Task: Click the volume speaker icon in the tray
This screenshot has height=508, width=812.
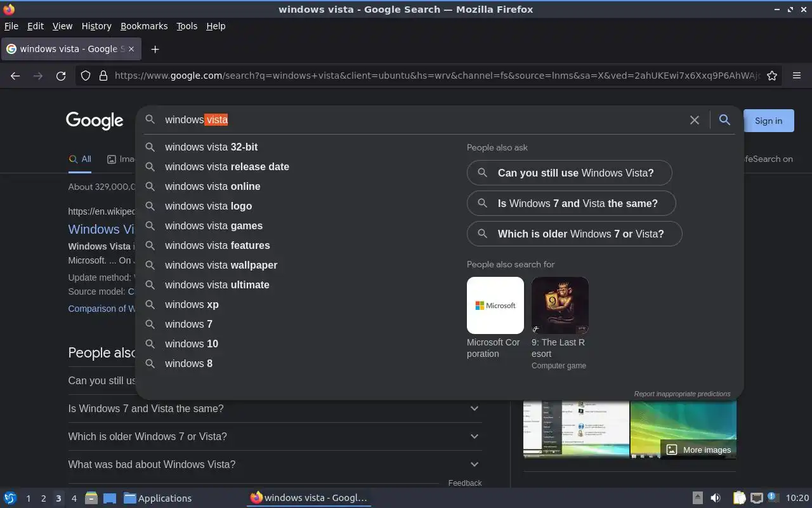Action: (x=716, y=498)
